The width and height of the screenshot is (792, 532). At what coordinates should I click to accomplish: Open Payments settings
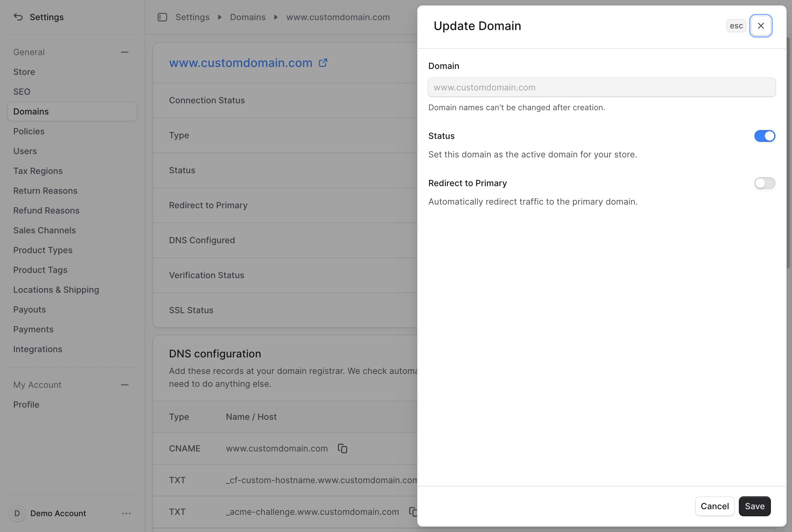click(72, 329)
